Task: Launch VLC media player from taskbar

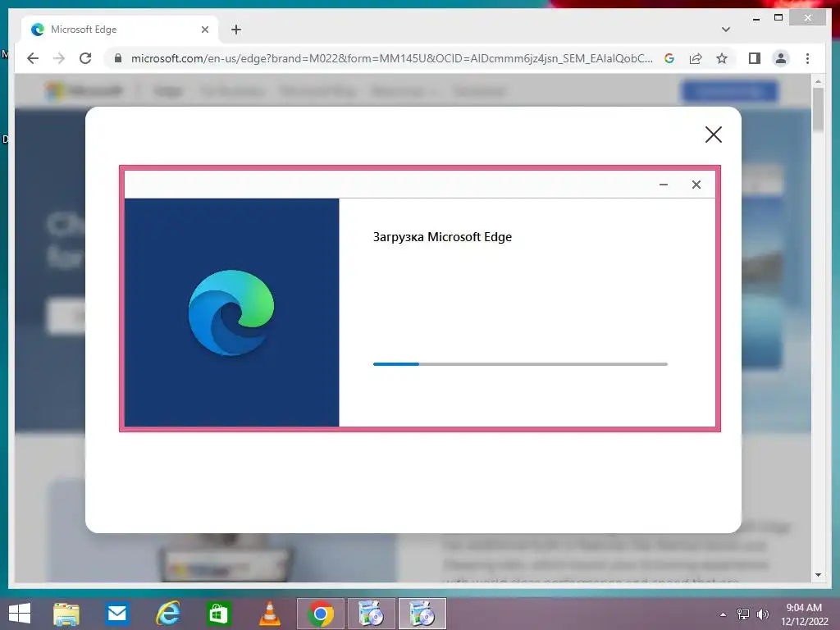Action: [x=269, y=614]
